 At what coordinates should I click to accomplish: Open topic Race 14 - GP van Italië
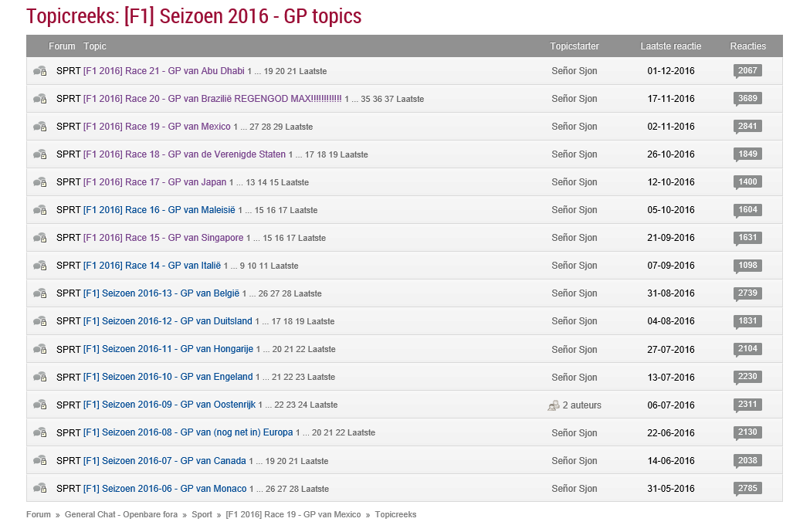click(152, 266)
